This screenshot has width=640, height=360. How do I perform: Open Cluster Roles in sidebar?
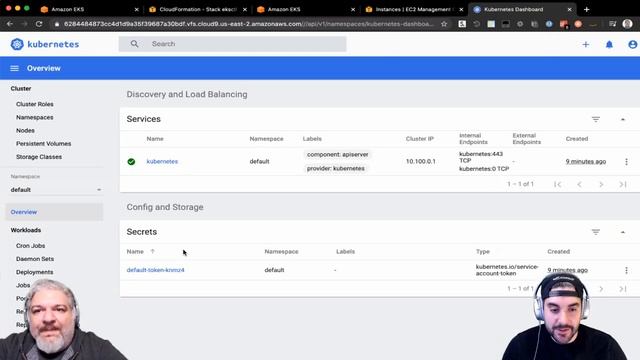(35, 104)
